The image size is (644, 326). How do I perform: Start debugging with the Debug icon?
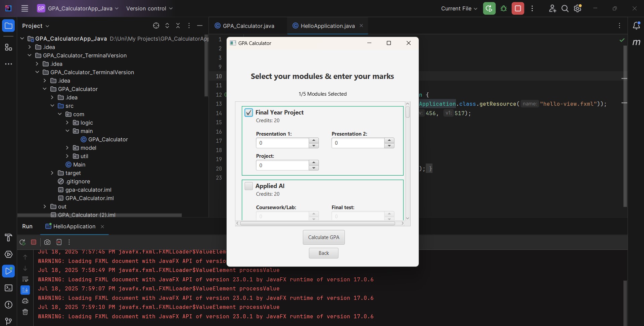click(x=503, y=8)
